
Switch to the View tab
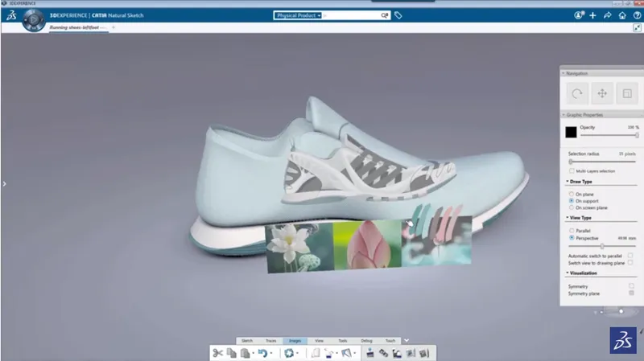[319, 340]
